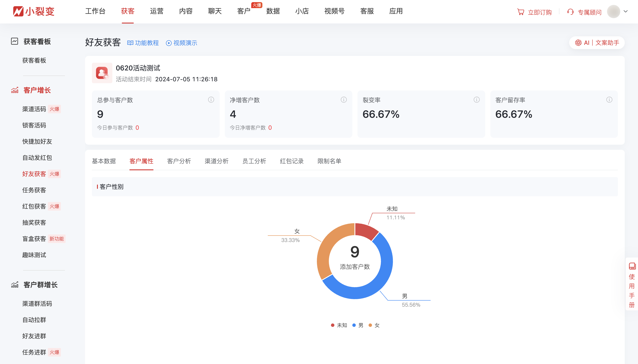Screen dimensions: 638x364
Task: Switch to the 基本数据 tab
Action: point(104,161)
